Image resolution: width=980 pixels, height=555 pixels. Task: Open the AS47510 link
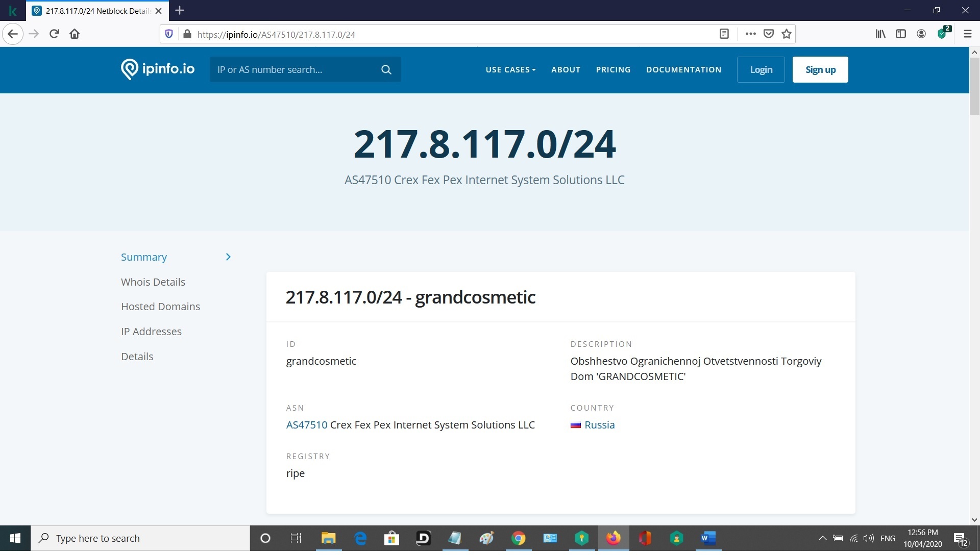pyautogui.click(x=307, y=425)
